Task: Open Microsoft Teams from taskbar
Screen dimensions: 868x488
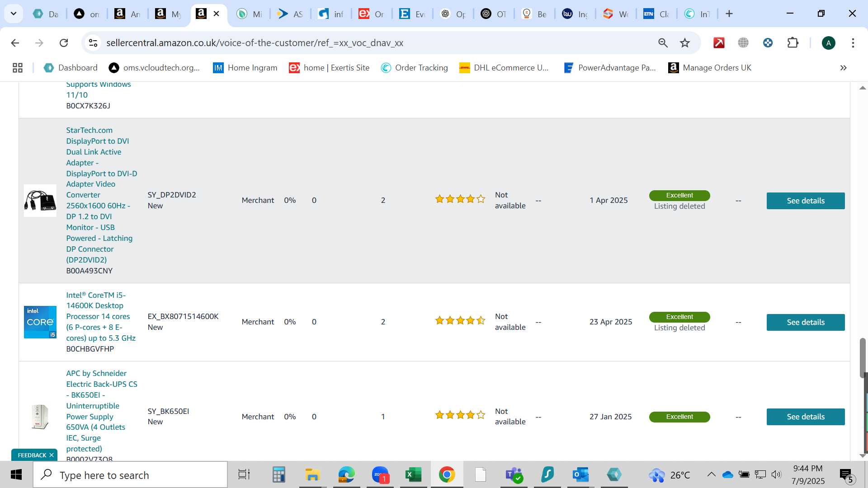Action: 514,475
